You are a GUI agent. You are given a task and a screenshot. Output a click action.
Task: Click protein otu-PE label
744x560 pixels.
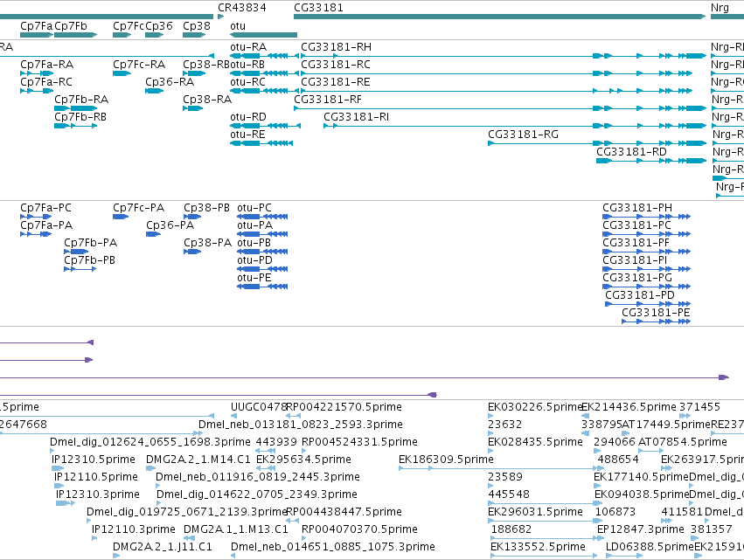pyautogui.click(x=254, y=279)
